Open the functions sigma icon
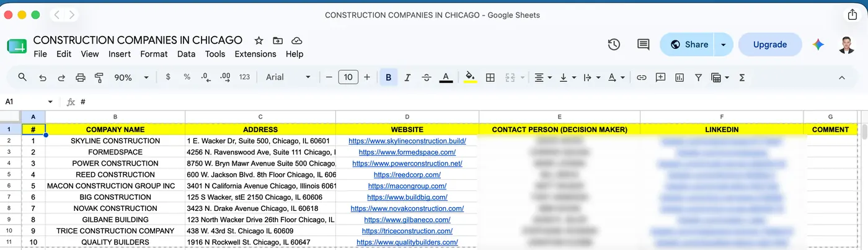The width and height of the screenshot is (868, 250). tap(742, 78)
